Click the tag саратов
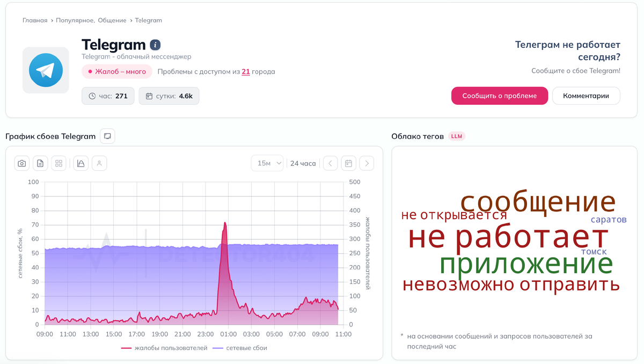Image resolution: width=644 pixels, height=364 pixels. (x=609, y=220)
